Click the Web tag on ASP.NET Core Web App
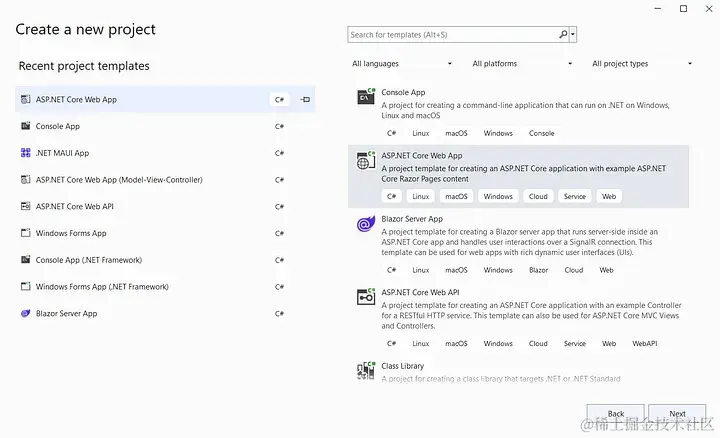 click(x=609, y=197)
